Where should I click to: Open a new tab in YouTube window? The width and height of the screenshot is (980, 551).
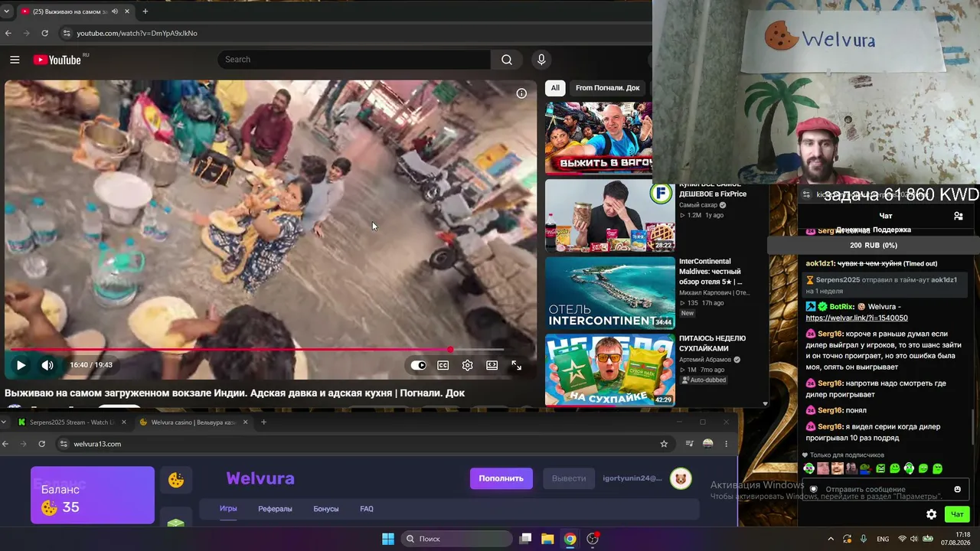coord(145,11)
